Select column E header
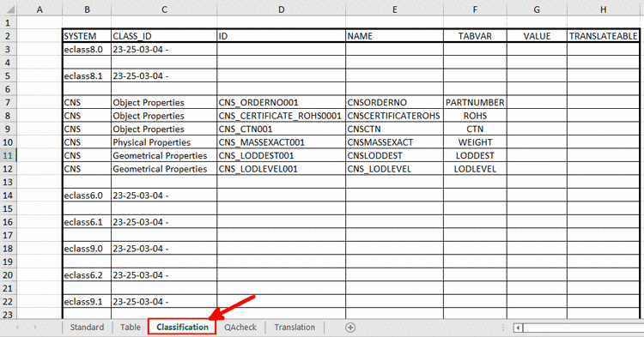This screenshot has height=337, width=644. tap(395, 9)
